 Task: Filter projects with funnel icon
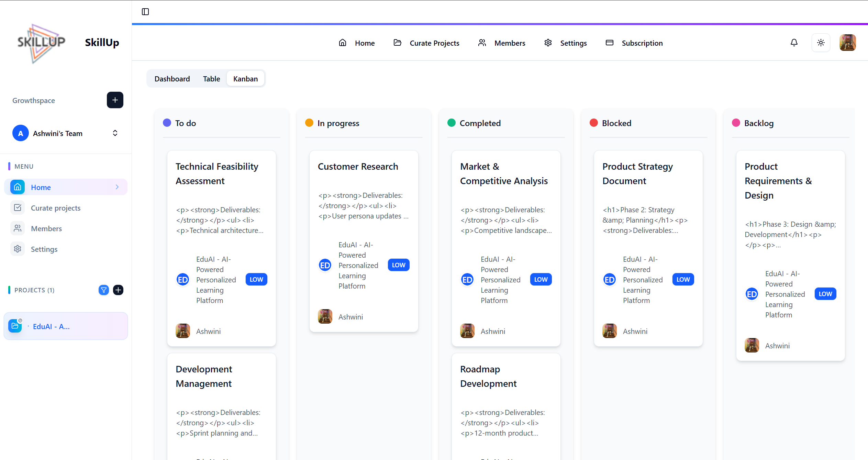(104, 290)
